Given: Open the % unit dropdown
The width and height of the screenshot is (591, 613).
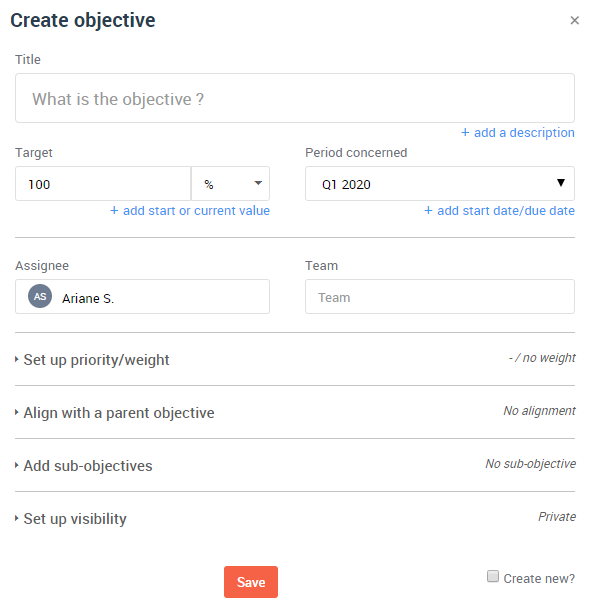Looking at the screenshot, I should [231, 184].
